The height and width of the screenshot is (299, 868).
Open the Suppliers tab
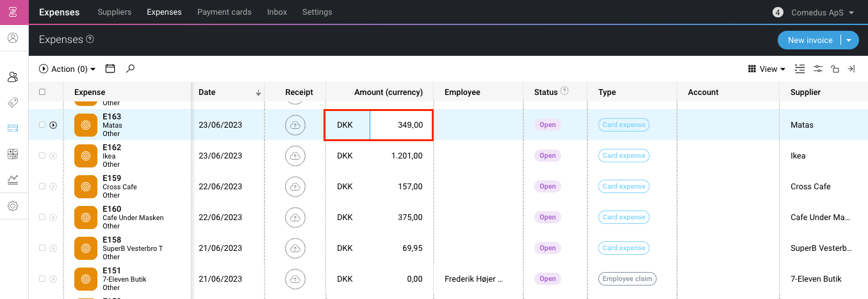click(115, 12)
